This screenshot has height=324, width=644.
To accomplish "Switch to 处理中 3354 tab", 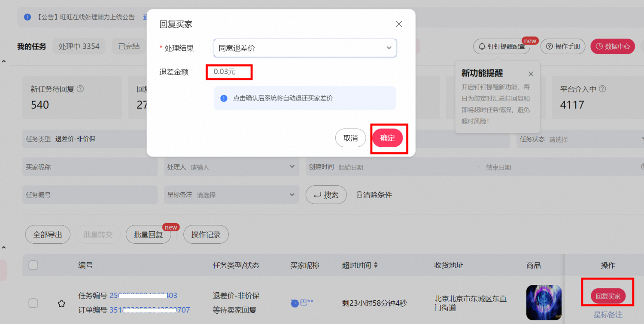I will tap(79, 46).
